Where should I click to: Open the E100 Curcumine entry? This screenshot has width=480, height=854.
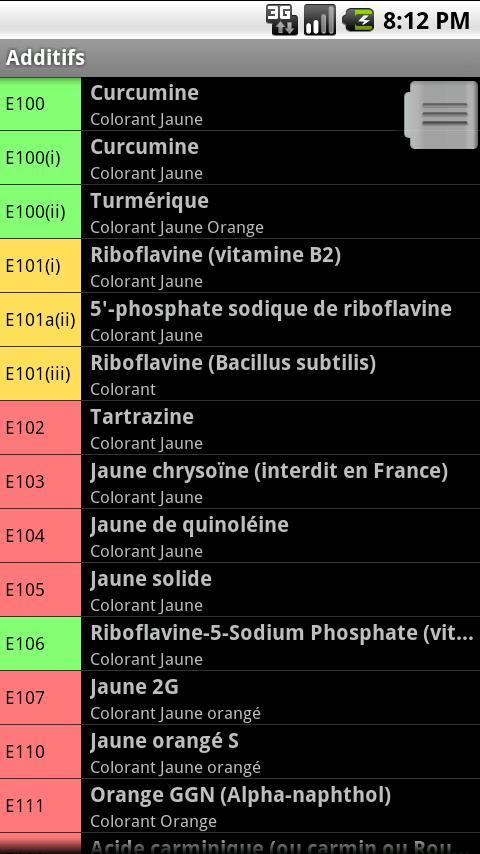click(x=240, y=104)
